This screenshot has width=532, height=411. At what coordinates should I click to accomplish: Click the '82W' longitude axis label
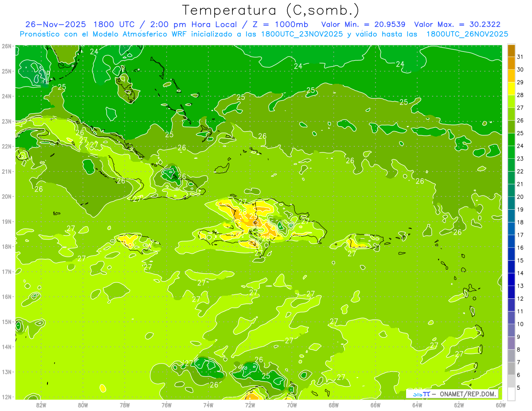coord(41,405)
